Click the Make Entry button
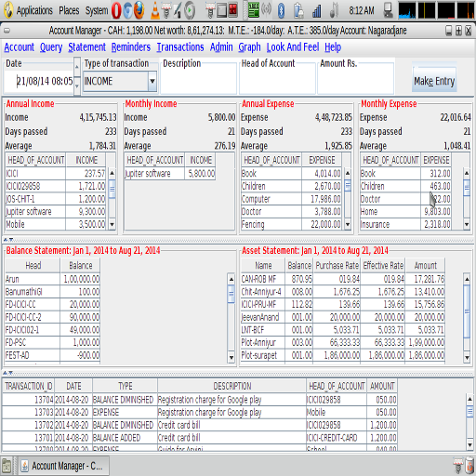Viewport: 476px width, 476px height. click(x=434, y=81)
